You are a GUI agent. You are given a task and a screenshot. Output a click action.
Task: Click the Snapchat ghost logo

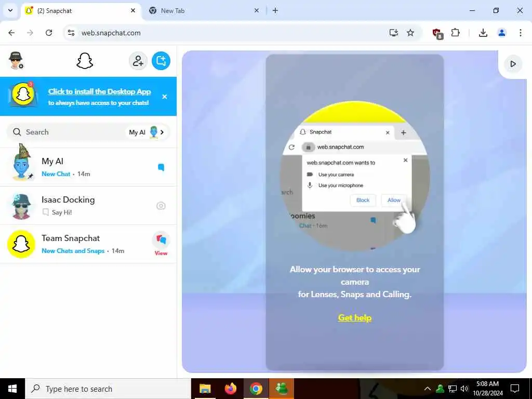[85, 61]
